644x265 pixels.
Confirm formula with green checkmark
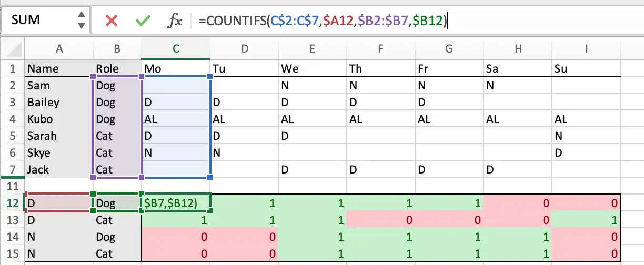coord(143,21)
